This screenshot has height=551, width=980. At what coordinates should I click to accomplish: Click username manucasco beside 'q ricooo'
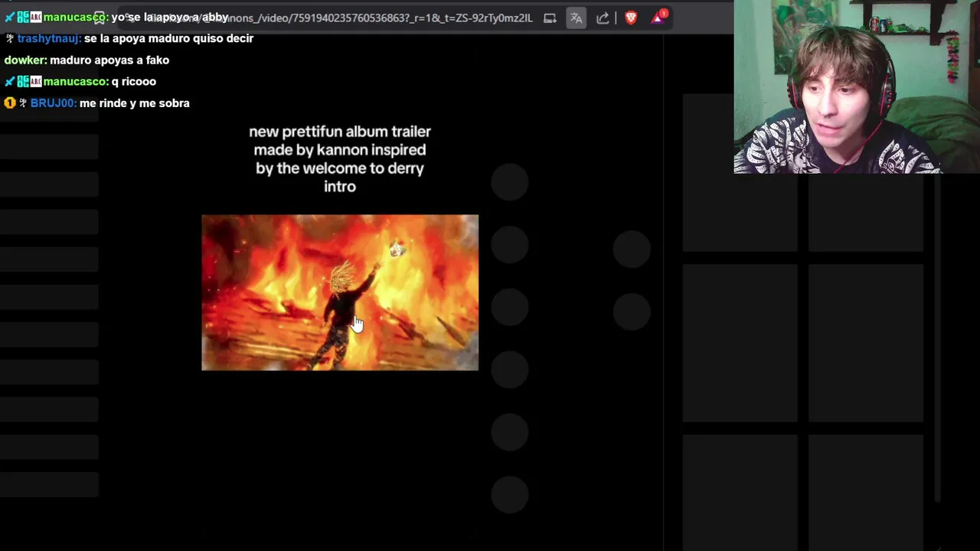(76, 81)
